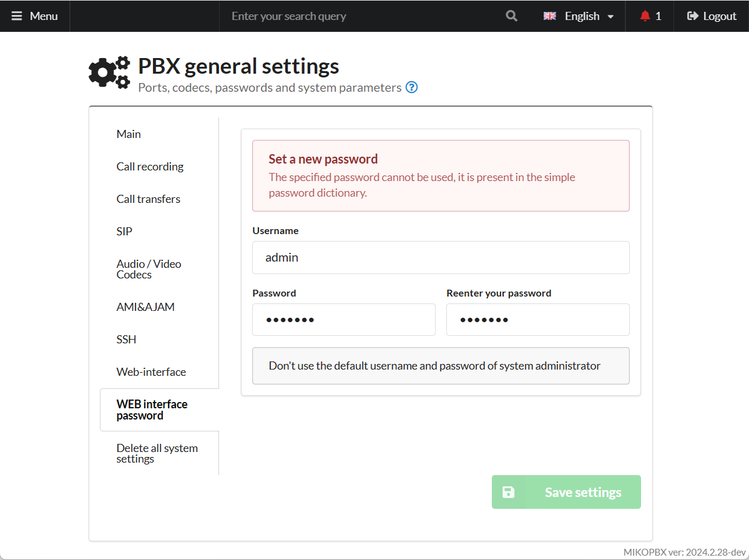This screenshot has height=560, width=749.
Task: Click the hamburger Menu icon
Action: point(17,16)
